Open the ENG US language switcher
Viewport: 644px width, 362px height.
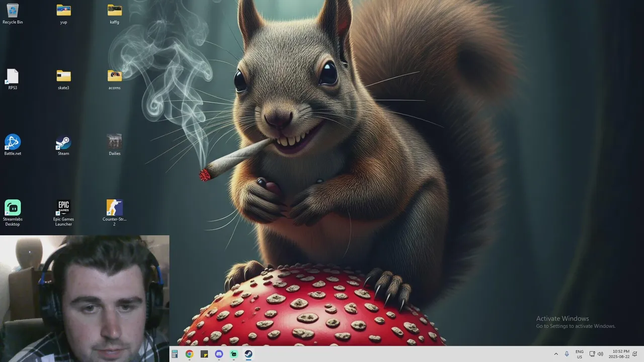[x=580, y=354]
